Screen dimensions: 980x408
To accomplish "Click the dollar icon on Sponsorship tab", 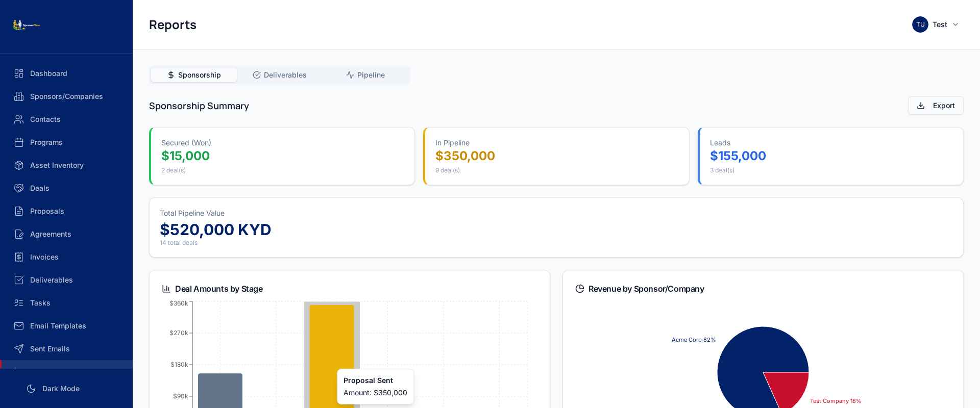I will pos(171,75).
